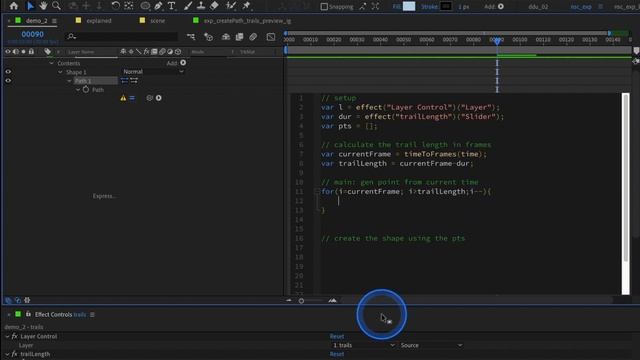Collapse the Path property twirl
640x360 pixels.
[x=78, y=90]
